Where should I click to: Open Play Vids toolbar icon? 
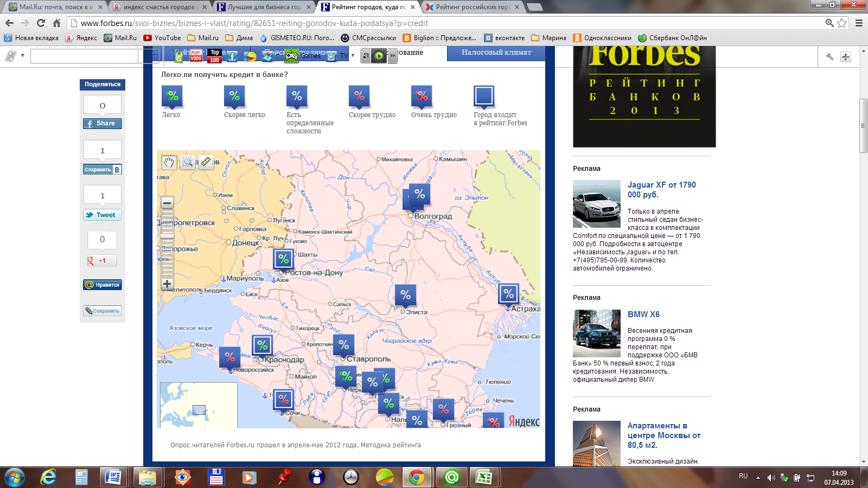pyautogui.click(x=196, y=56)
